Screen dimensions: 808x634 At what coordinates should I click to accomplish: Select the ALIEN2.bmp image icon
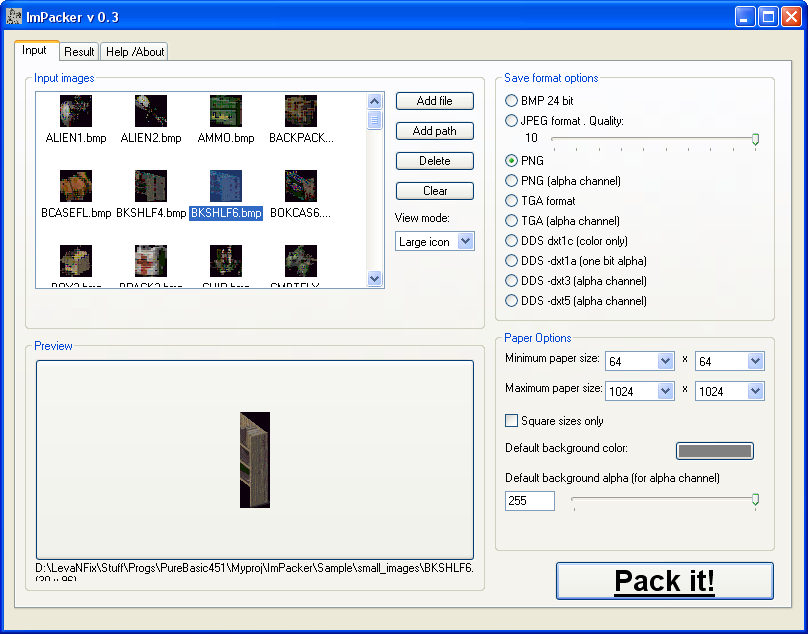[151, 111]
